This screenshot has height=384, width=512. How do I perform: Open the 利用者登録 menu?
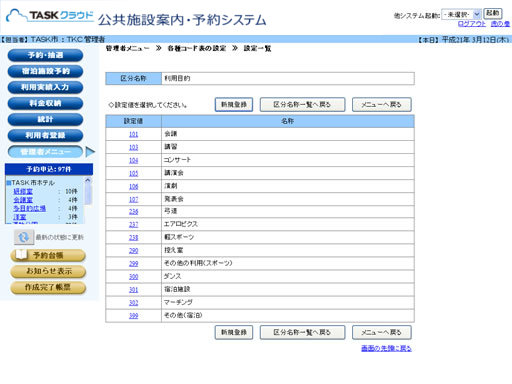(x=45, y=135)
